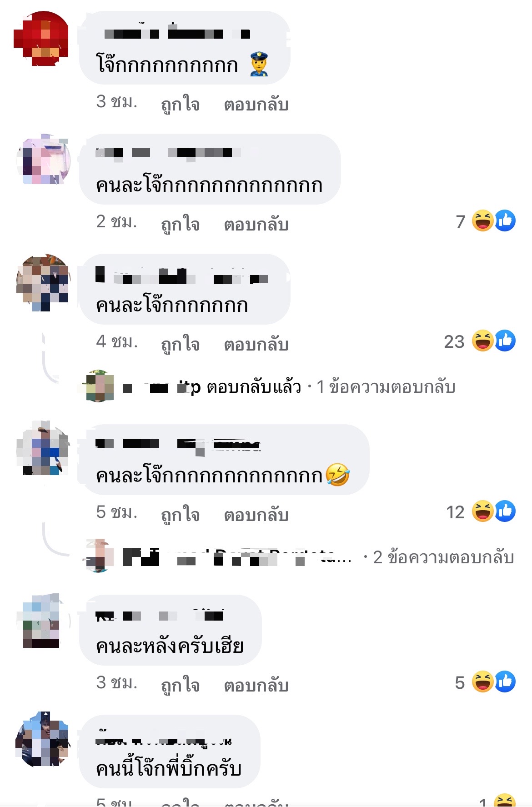
Task: Open reactions on the comment with 23 reactions
Action: click(480, 341)
